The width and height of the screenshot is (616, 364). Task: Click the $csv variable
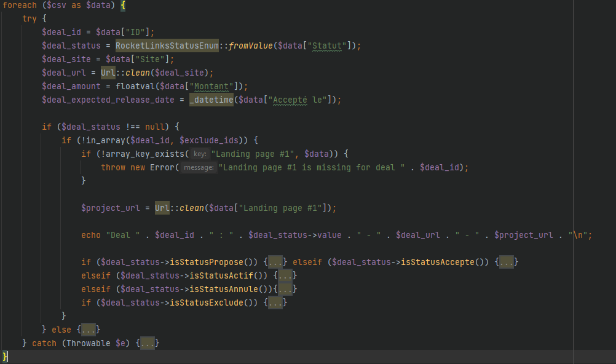tap(57, 5)
